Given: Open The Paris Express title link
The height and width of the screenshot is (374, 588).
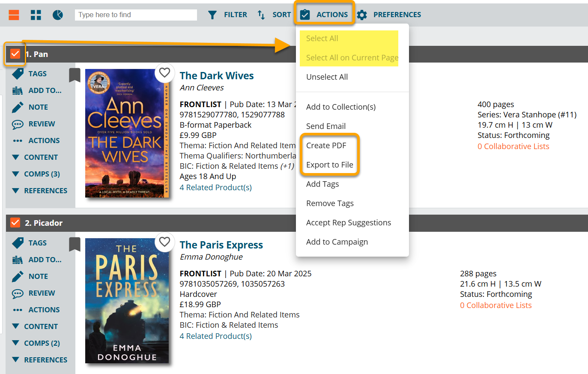Looking at the screenshot, I should [221, 245].
